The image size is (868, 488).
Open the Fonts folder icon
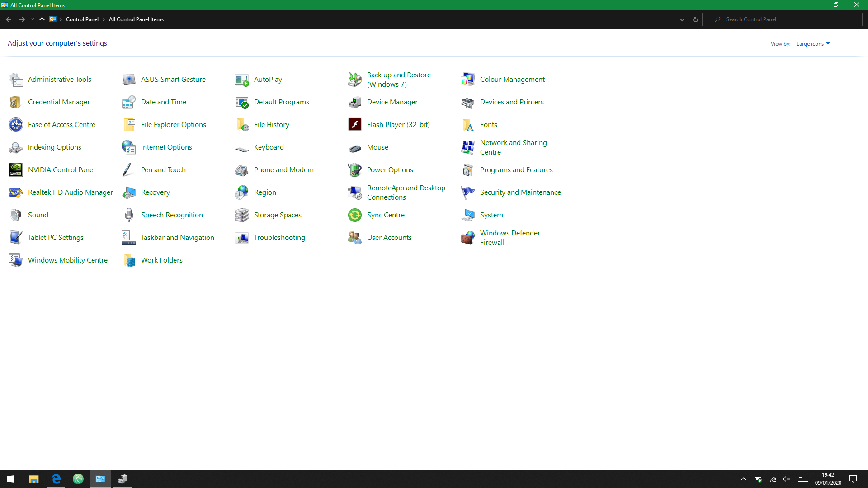click(x=468, y=125)
